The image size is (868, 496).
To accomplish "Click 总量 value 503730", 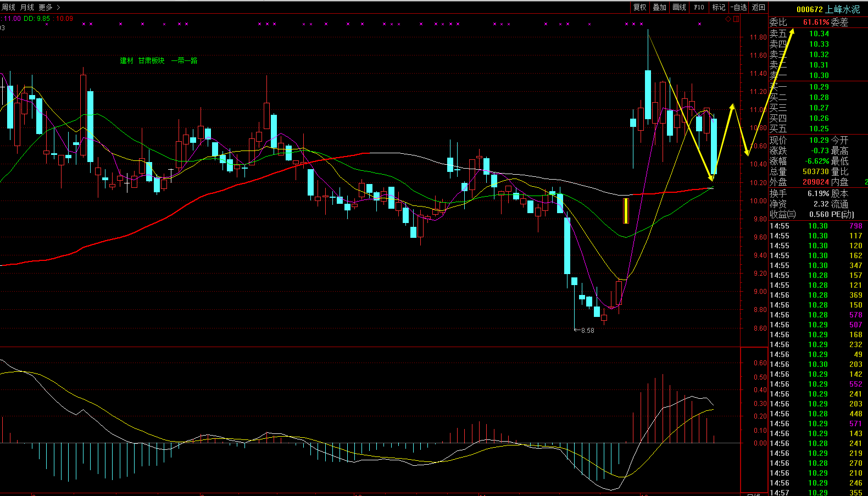I will (x=816, y=172).
